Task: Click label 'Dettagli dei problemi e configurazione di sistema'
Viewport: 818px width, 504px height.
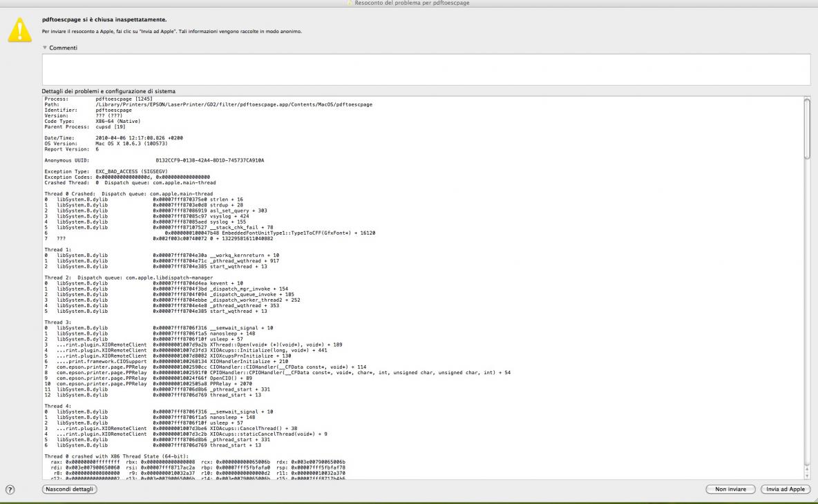Action: (x=108, y=91)
